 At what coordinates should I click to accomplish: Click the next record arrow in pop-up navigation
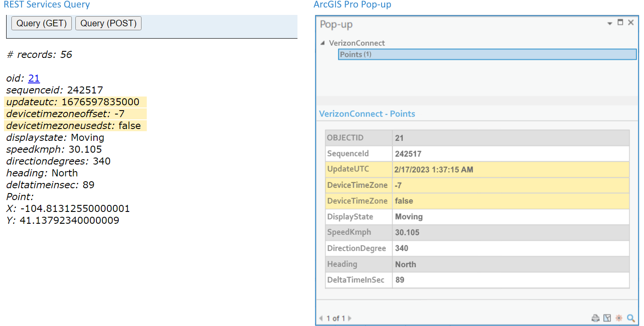tap(349, 318)
